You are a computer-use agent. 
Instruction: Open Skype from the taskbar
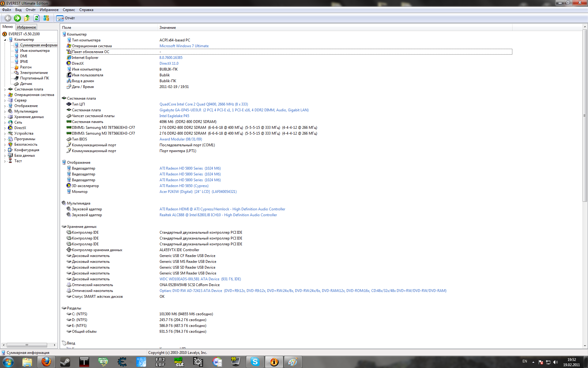click(x=255, y=362)
